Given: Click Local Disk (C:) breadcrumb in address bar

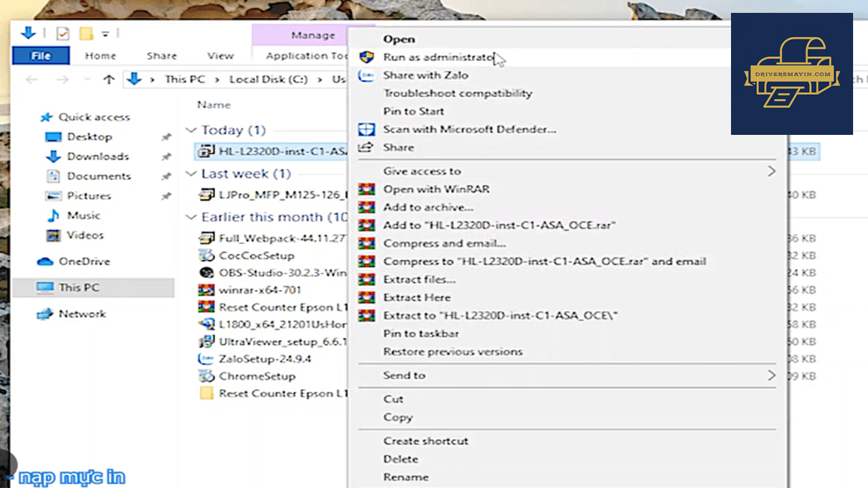Looking at the screenshot, I should click(x=269, y=79).
